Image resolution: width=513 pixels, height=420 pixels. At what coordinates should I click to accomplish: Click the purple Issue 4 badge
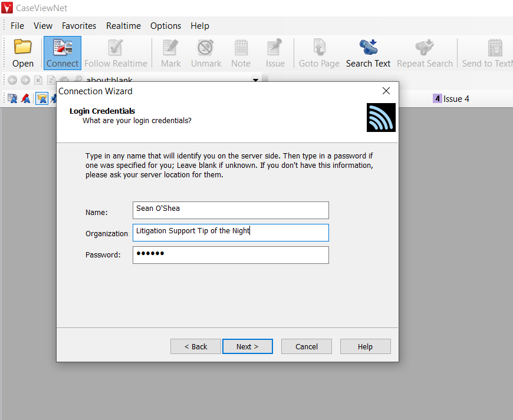(438, 98)
